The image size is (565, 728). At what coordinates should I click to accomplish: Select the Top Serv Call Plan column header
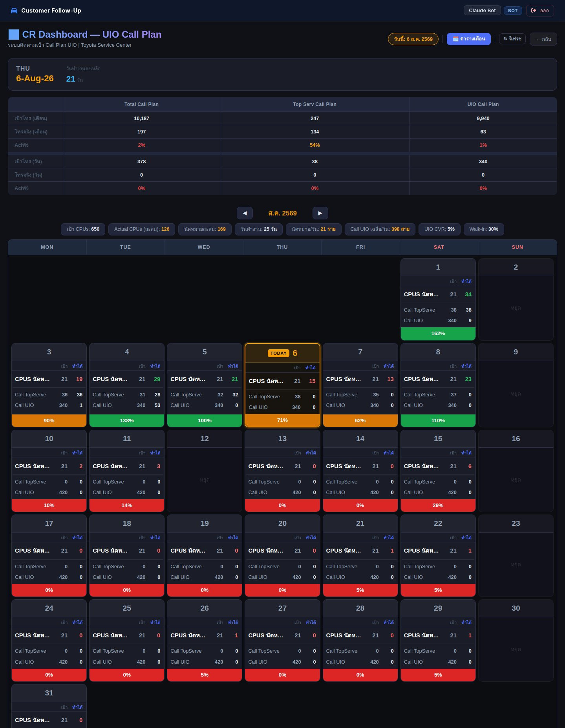point(314,104)
